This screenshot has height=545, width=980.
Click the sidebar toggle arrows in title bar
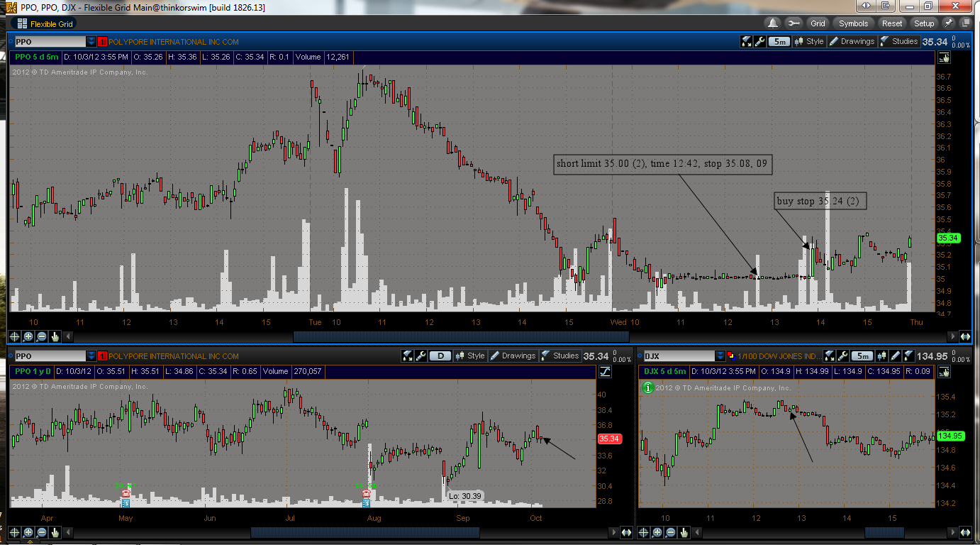click(x=864, y=6)
